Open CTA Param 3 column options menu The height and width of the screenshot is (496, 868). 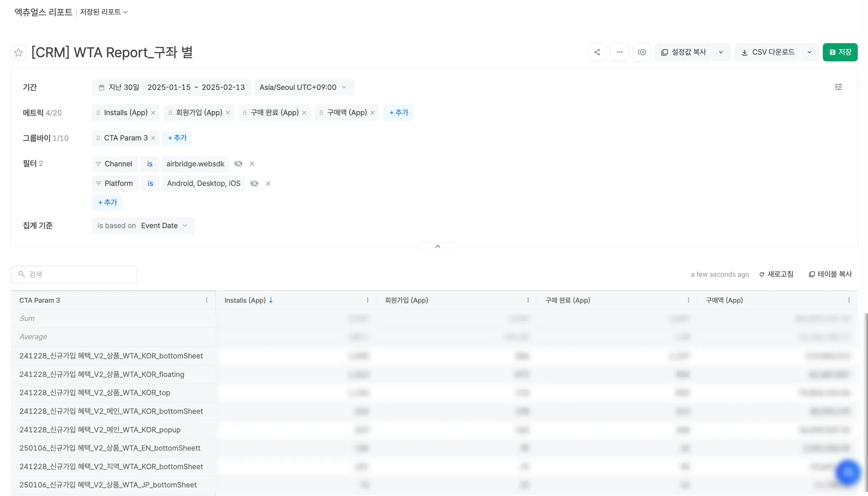[207, 300]
